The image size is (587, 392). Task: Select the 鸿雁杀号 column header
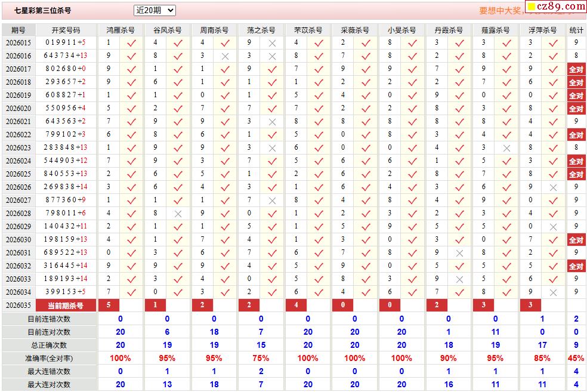pos(120,30)
